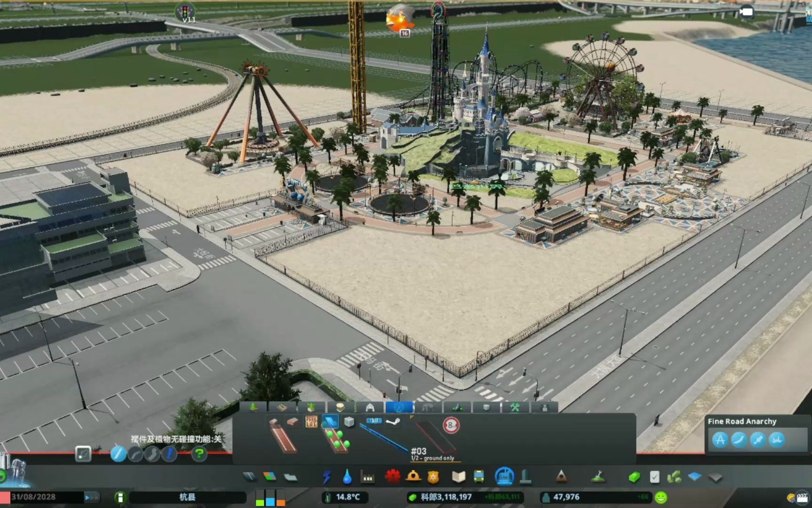
Task: Switch to the amusement park tab
Action: click(340, 407)
